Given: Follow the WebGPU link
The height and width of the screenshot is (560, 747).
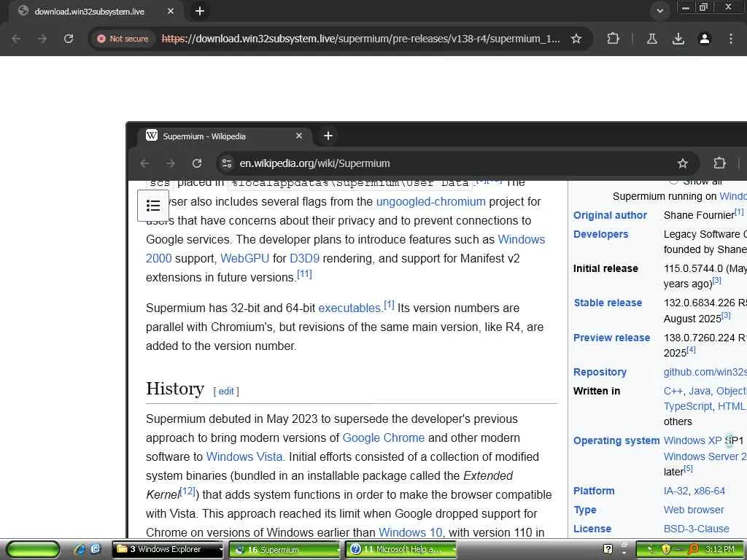Looking at the screenshot, I should [x=245, y=258].
